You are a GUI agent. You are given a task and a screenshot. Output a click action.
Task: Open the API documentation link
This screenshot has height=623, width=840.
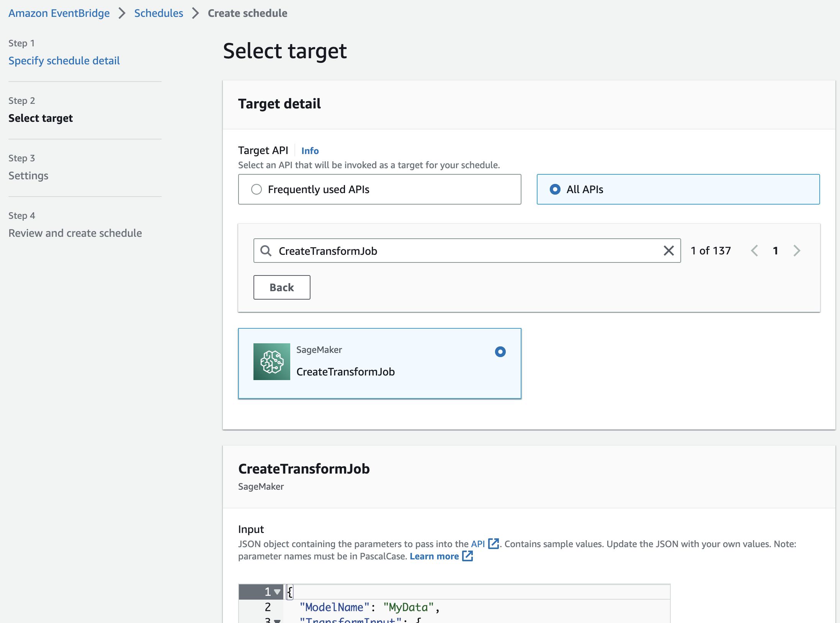tap(478, 544)
